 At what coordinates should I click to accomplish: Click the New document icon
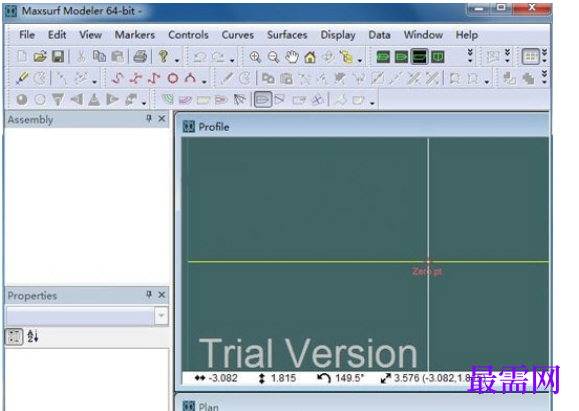22,56
